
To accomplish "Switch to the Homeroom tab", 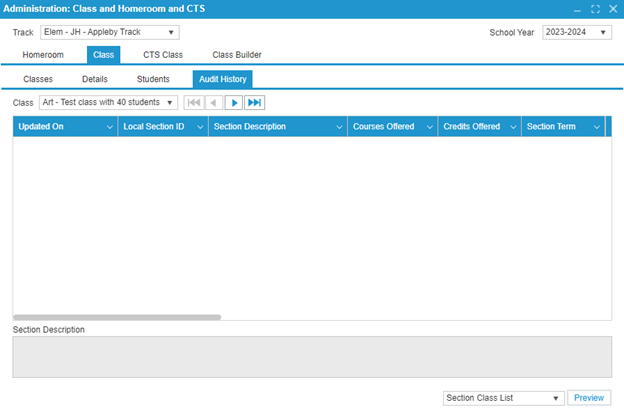I will (x=43, y=55).
